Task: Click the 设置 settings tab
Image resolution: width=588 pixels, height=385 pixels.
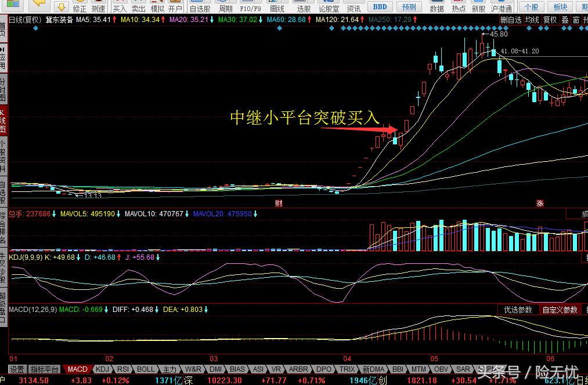Action: [17, 369]
